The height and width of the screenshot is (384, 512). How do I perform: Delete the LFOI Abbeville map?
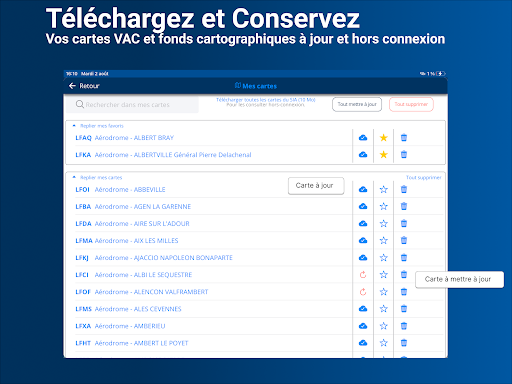click(x=404, y=190)
